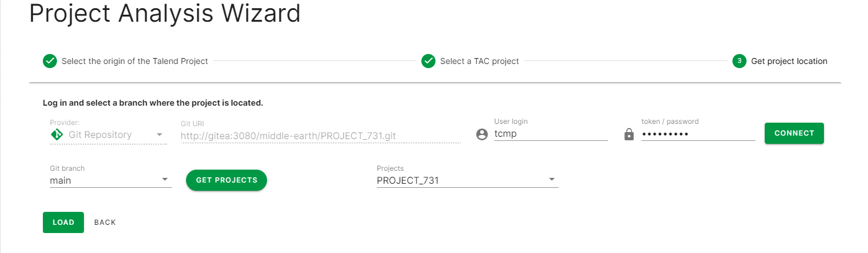The image size is (868, 253).
Task: Click the checkmark icon beside Select a TAC project
Action: (428, 61)
